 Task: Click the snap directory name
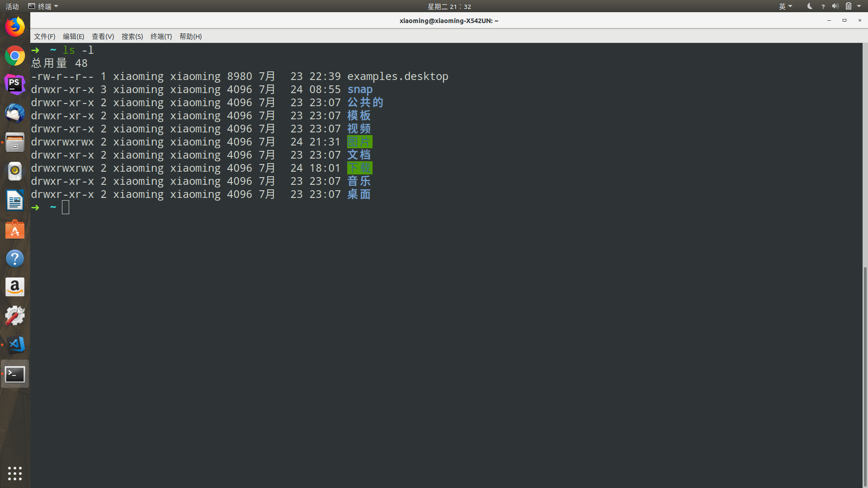[x=360, y=89]
